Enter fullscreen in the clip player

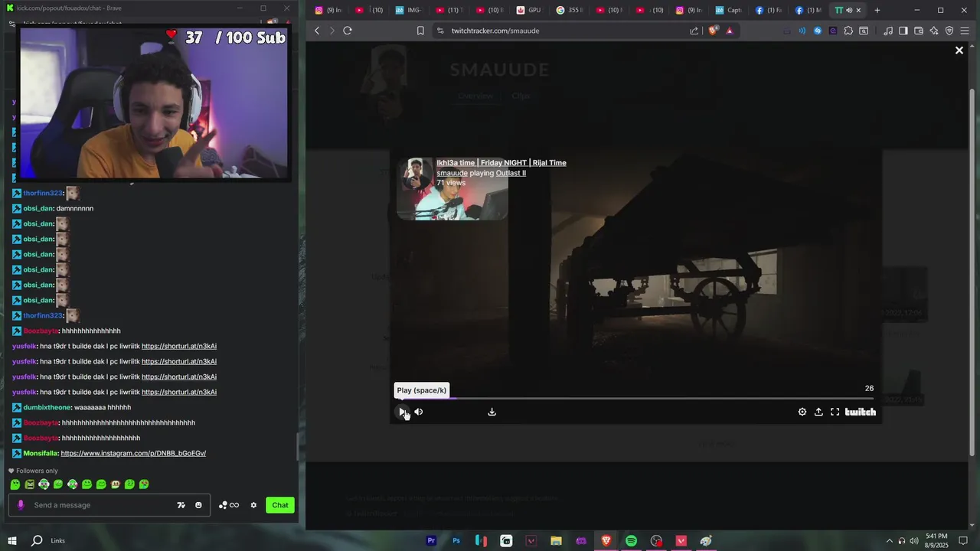click(x=835, y=412)
